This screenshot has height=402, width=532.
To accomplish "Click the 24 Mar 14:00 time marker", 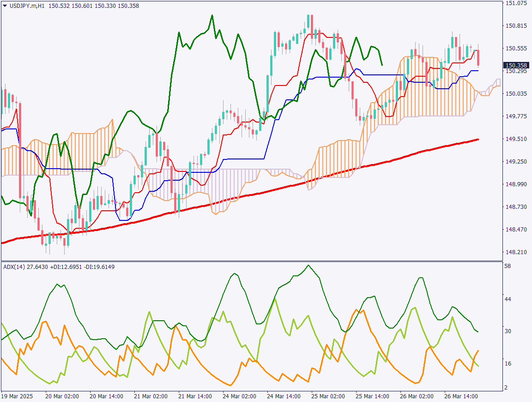I will point(284,396).
